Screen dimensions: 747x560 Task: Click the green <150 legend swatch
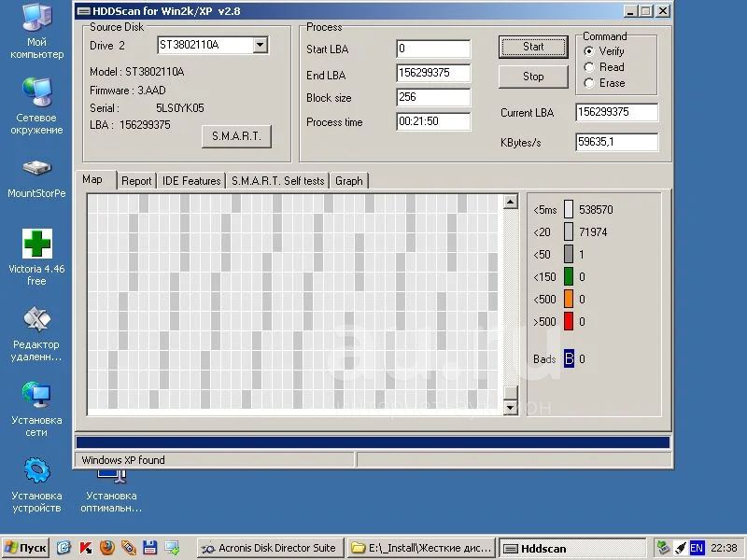coord(569,276)
